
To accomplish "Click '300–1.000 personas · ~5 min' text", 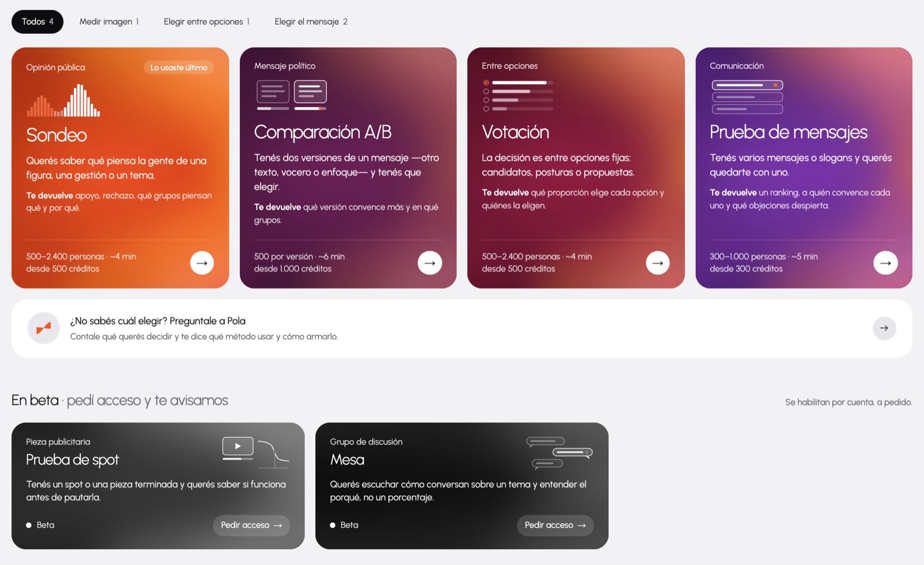I will pos(763,256).
